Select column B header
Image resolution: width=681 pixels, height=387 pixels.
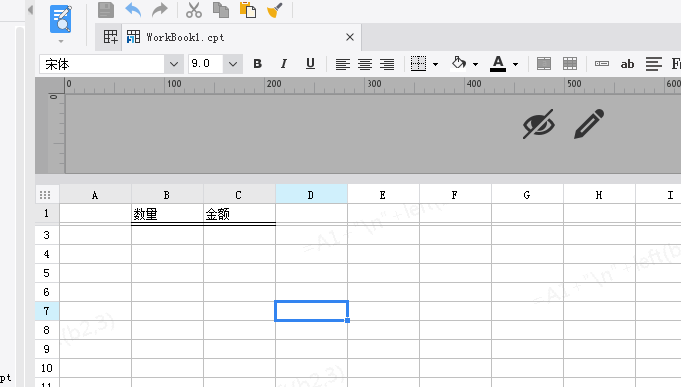(167, 195)
